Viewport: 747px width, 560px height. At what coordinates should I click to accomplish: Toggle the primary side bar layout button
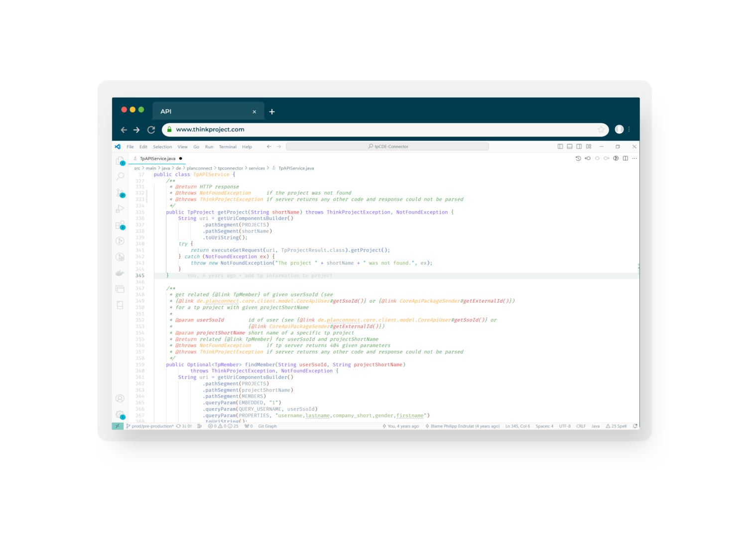[560, 146]
